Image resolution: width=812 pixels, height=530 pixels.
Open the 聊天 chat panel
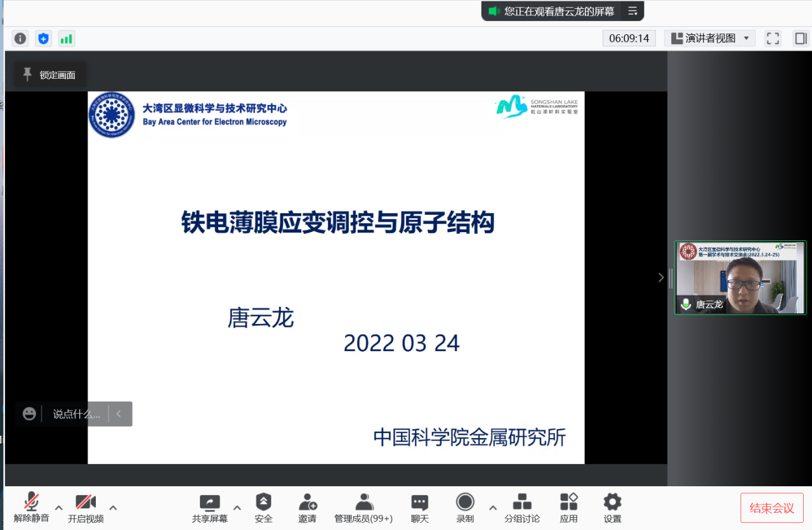419,508
